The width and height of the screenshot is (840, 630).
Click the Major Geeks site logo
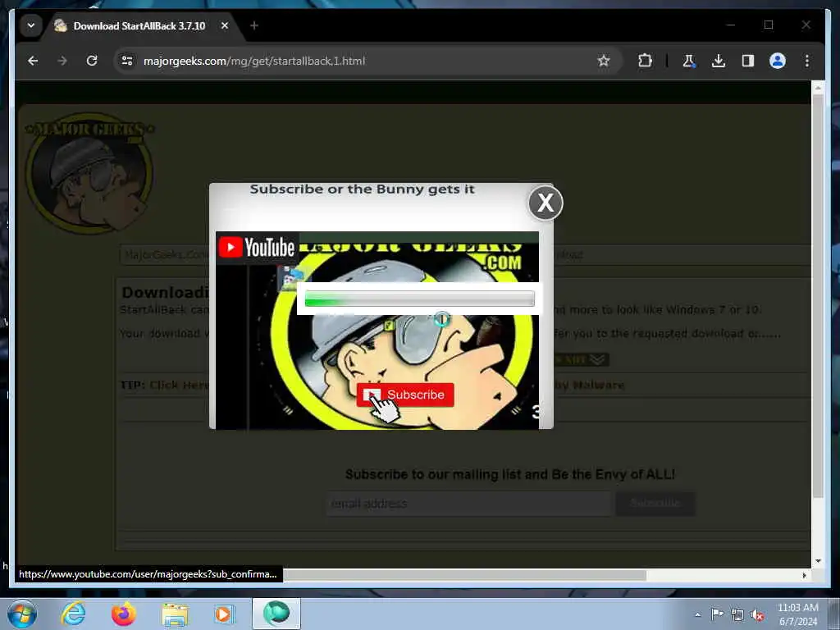89,173
